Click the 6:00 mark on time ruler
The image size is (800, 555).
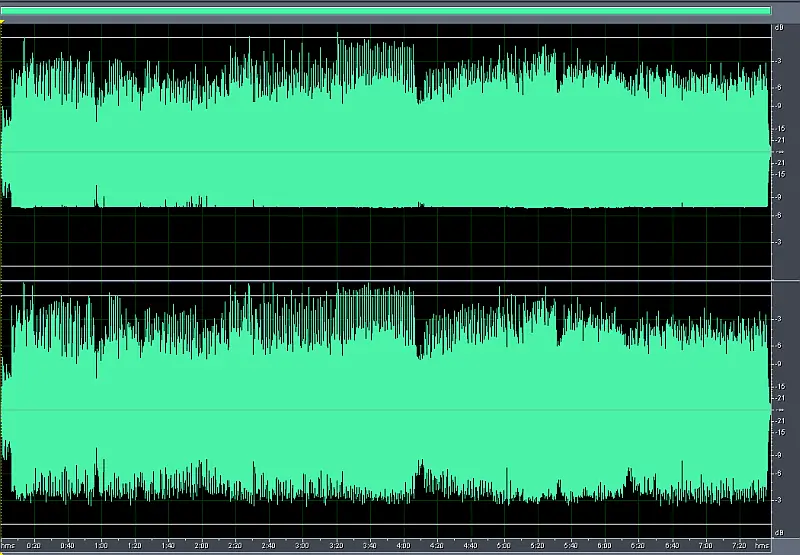[605, 546]
